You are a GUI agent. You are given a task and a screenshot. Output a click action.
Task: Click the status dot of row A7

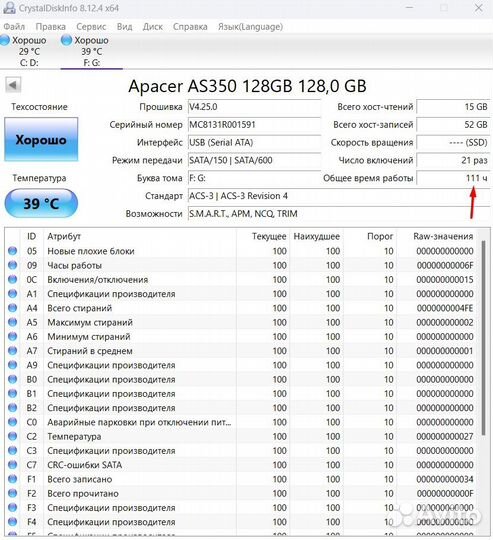pos(12,351)
